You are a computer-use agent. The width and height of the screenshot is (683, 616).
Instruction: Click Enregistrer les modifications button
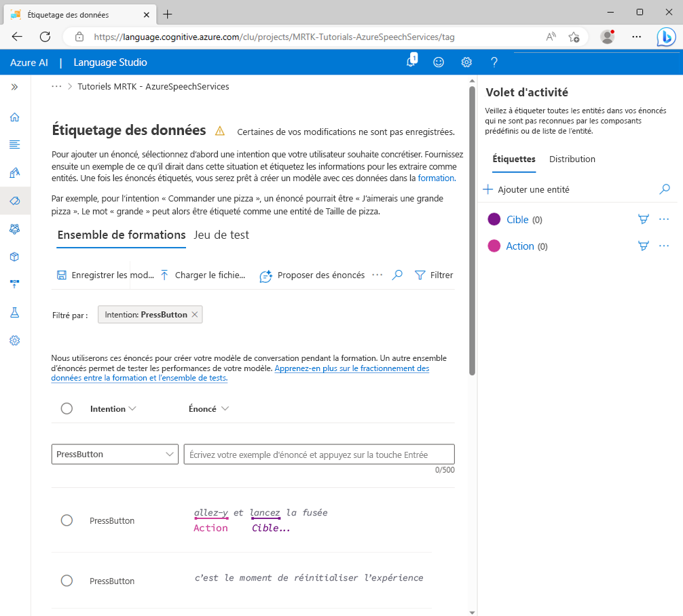coord(105,275)
